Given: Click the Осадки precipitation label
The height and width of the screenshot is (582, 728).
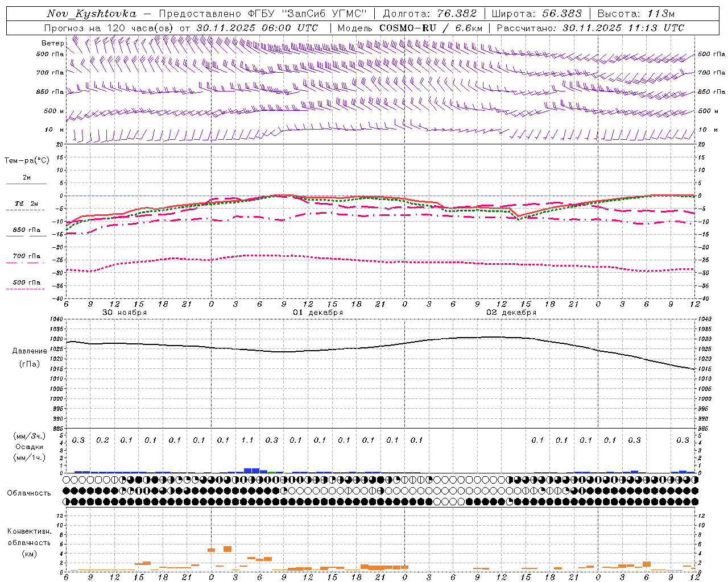Looking at the screenshot, I should (29, 447).
